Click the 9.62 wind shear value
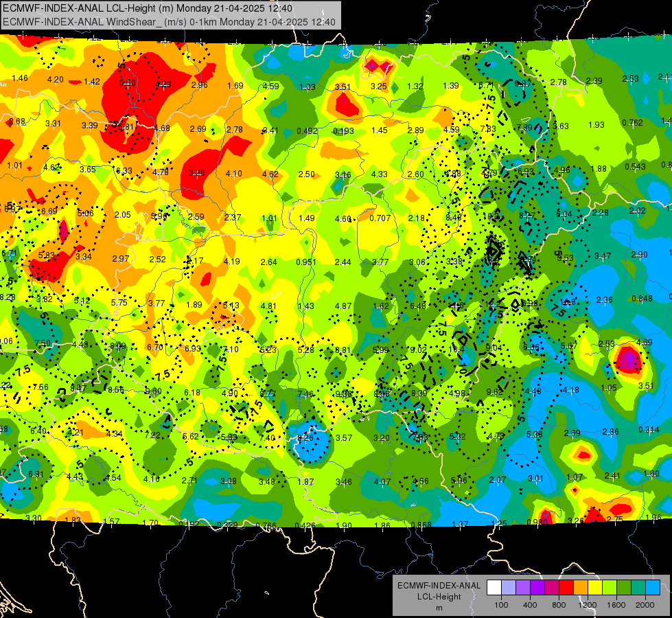Screen dimensions: 672x618 click(494, 392)
